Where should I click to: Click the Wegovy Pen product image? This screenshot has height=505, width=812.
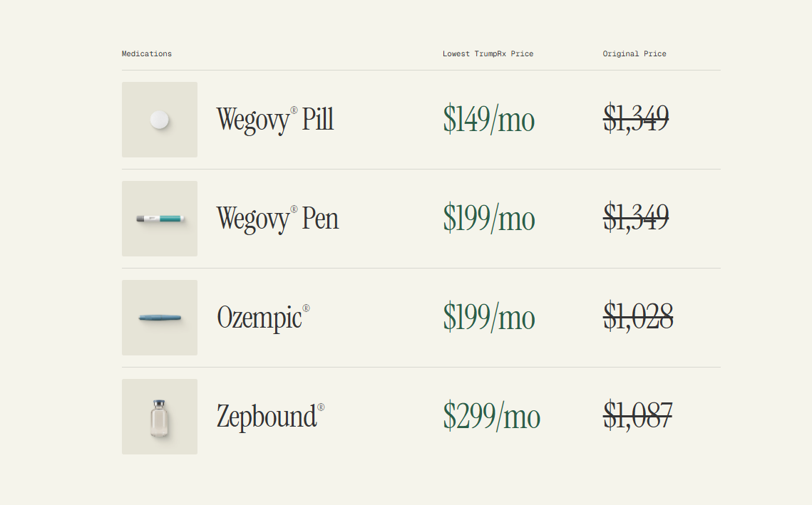click(x=160, y=219)
